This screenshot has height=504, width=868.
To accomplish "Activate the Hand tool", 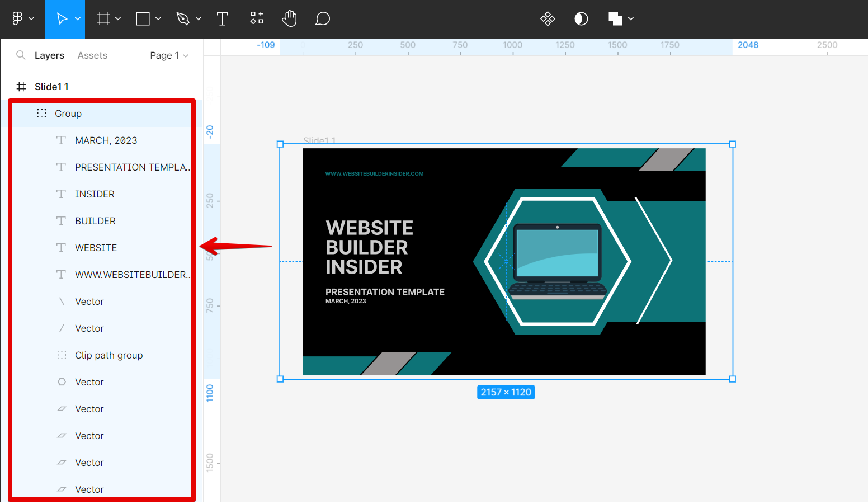I will point(289,19).
